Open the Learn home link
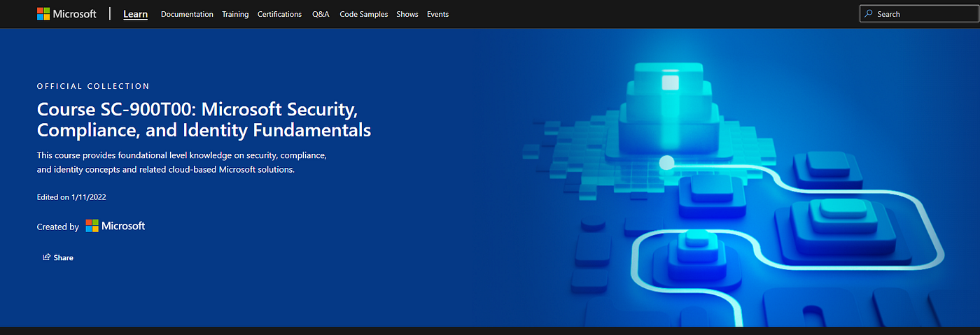The image size is (980, 335). point(135,14)
